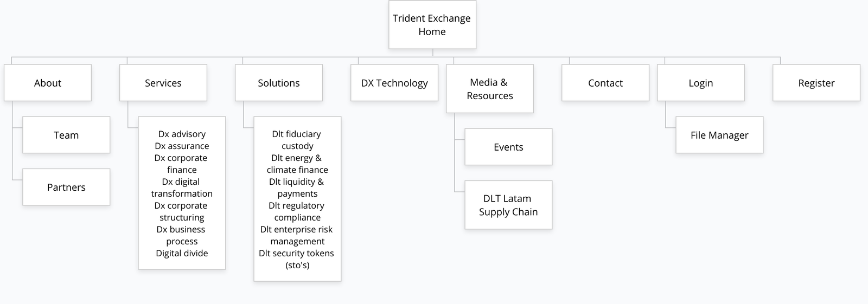Viewport: 868px width, 304px height.
Task: Select the Solutions box
Action: coord(278,83)
